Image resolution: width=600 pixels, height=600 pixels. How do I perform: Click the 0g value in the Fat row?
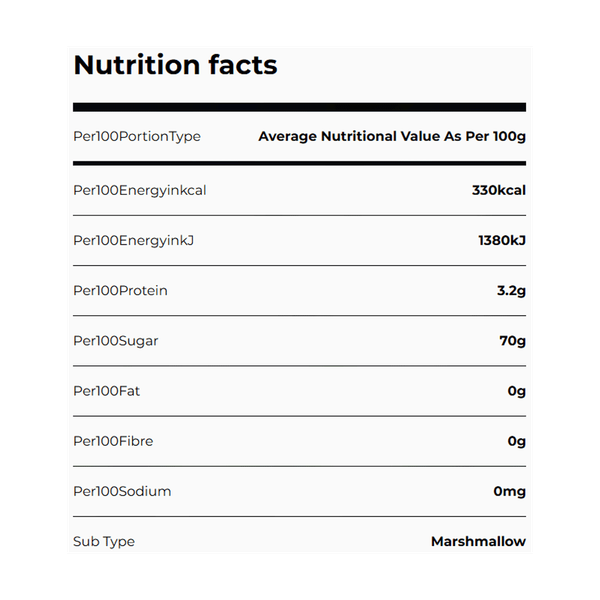coord(516,391)
